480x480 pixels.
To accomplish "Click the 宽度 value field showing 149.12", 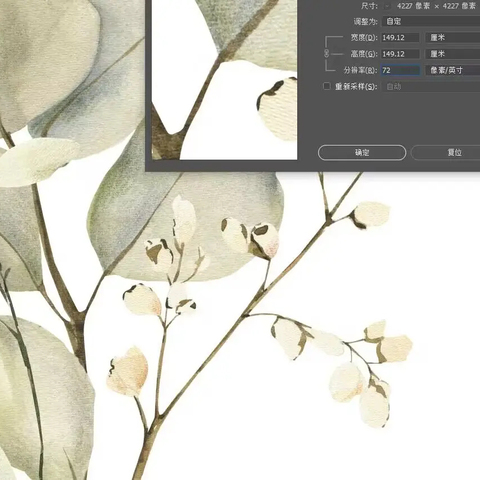I will click(x=400, y=37).
